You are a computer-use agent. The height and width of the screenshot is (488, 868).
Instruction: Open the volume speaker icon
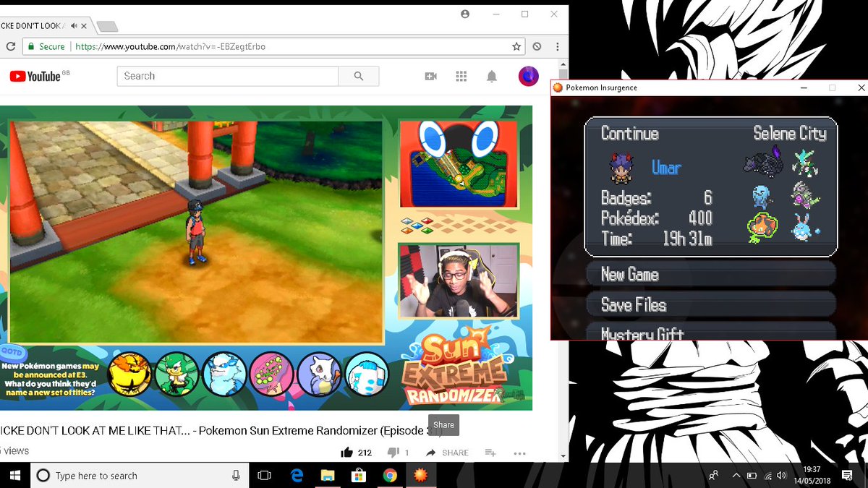point(783,475)
